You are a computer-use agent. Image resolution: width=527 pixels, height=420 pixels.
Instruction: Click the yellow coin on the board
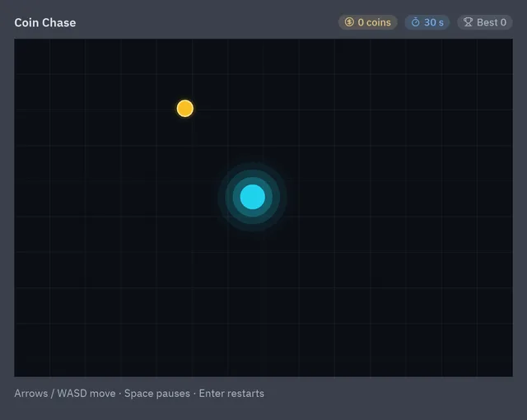(x=184, y=109)
